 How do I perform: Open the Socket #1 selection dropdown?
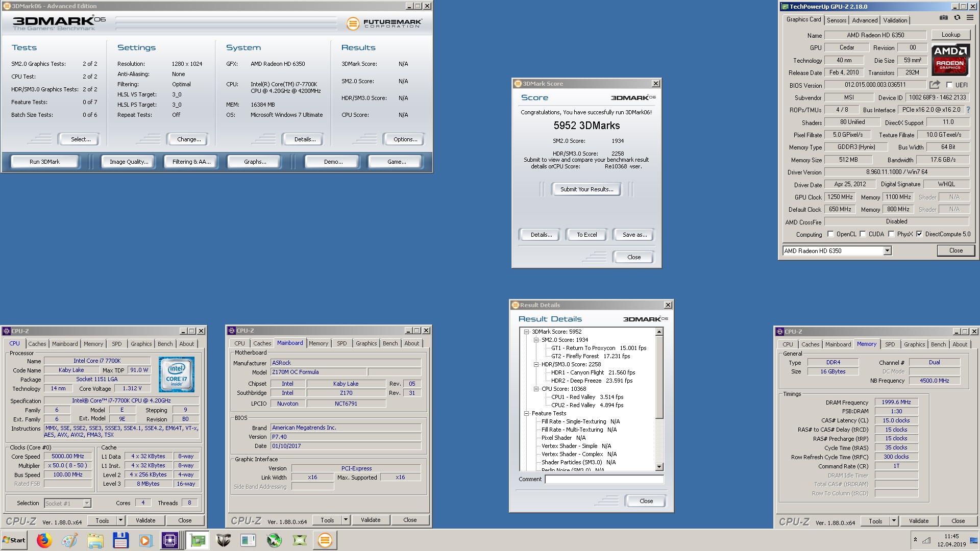[x=87, y=504]
